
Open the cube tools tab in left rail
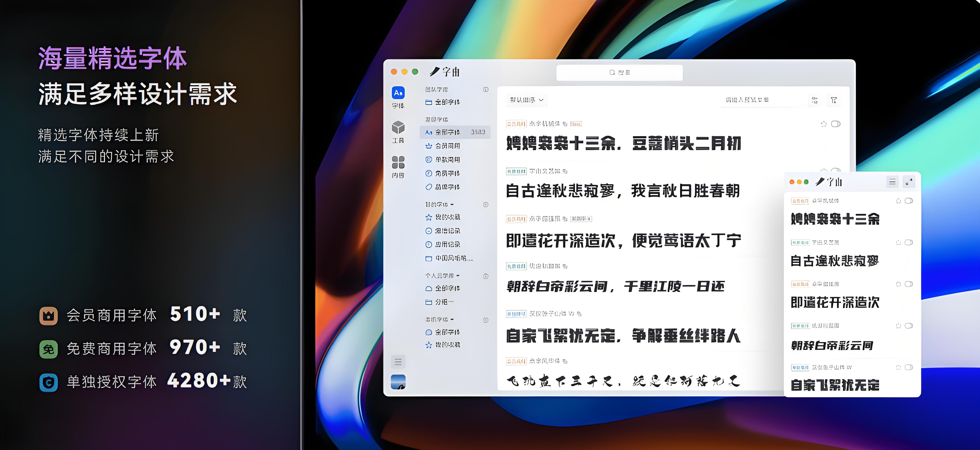click(398, 127)
